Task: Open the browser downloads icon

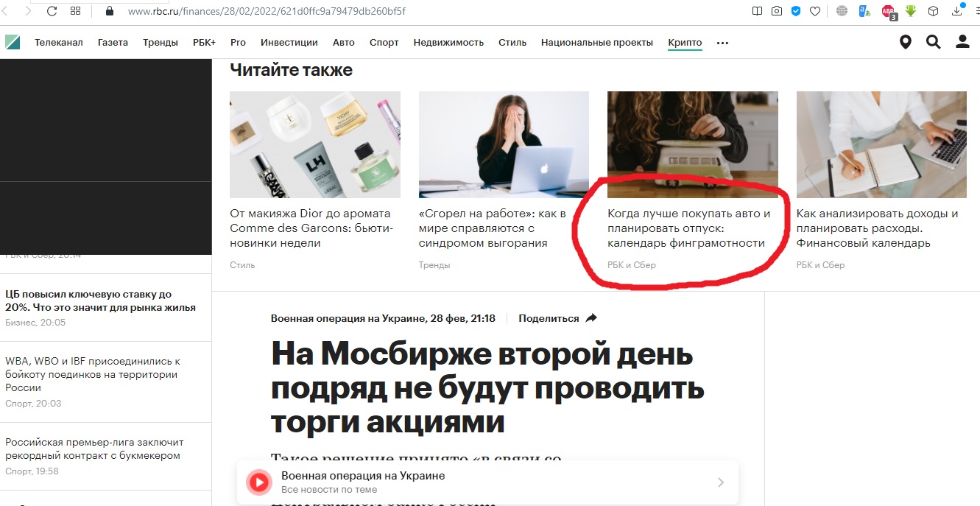Action: (x=958, y=11)
